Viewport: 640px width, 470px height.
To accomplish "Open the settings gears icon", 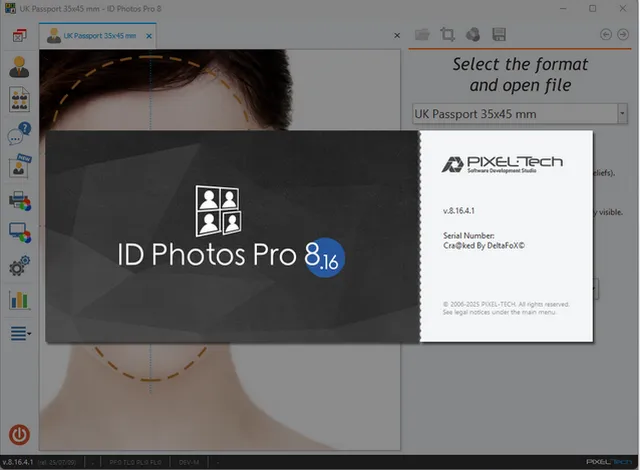I will [x=19, y=266].
